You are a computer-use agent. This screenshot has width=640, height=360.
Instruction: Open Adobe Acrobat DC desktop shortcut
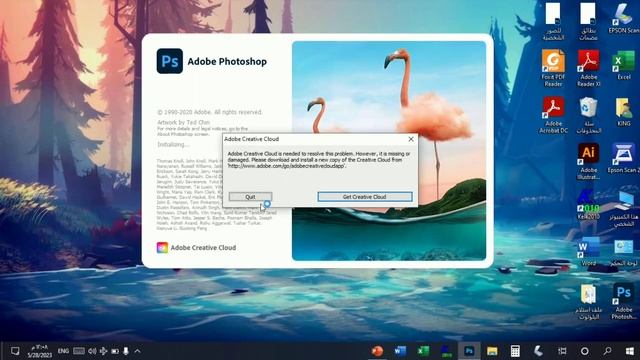pos(553,115)
